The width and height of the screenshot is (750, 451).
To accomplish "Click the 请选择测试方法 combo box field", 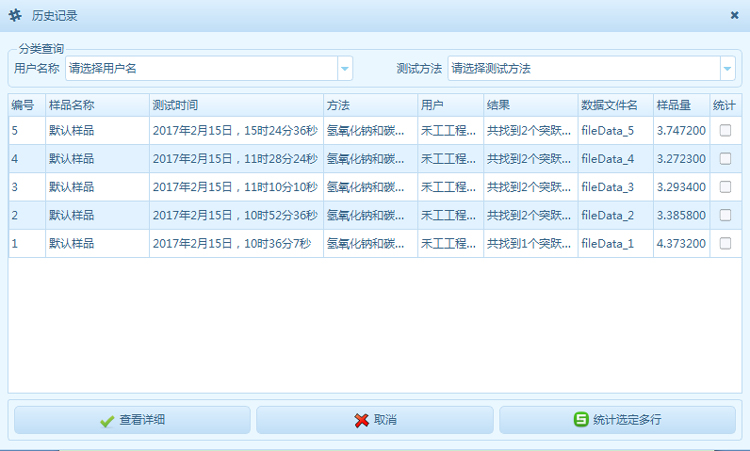I will [582, 69].
